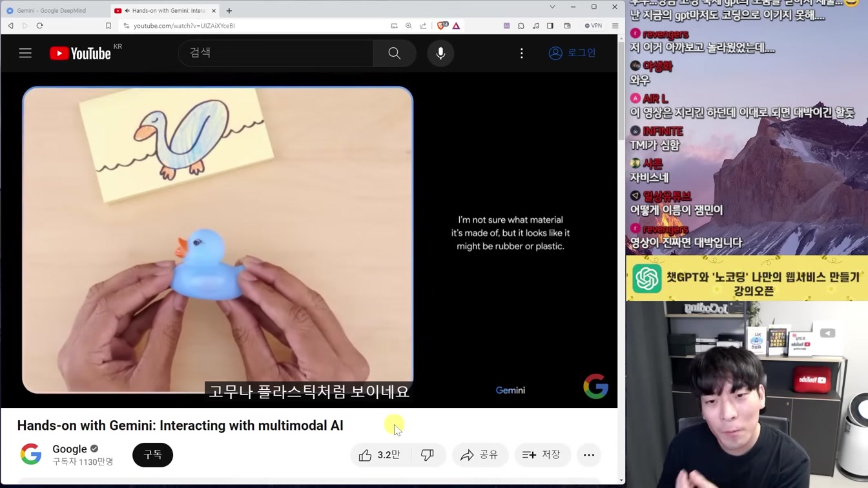Click chat message 영상이 진짜면 대박입니다
The height and width of the screenshot is (488, 868).
[686, 243]
